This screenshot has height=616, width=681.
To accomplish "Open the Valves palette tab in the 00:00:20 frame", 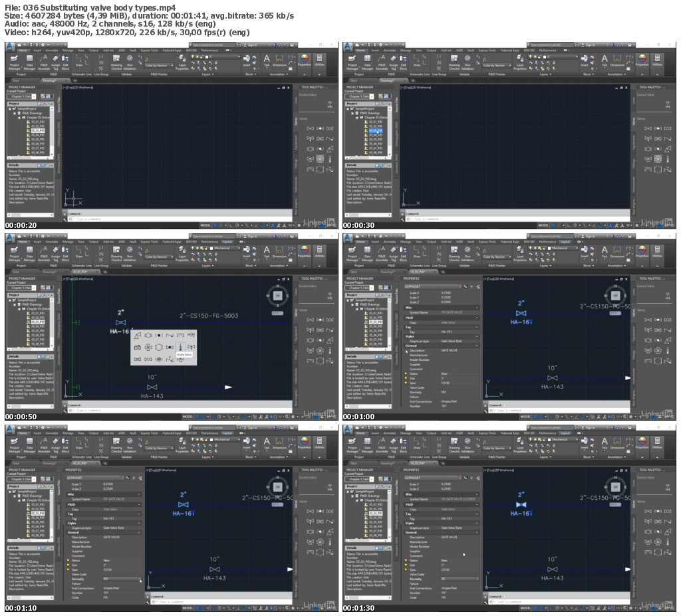I will click(296, 122).
